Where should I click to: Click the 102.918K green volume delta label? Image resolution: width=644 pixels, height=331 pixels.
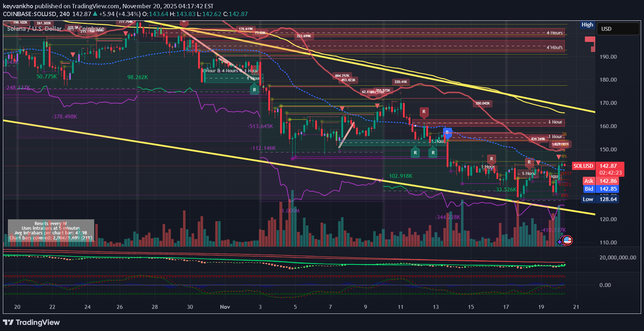pyautogui.click(x=400, y=176)
